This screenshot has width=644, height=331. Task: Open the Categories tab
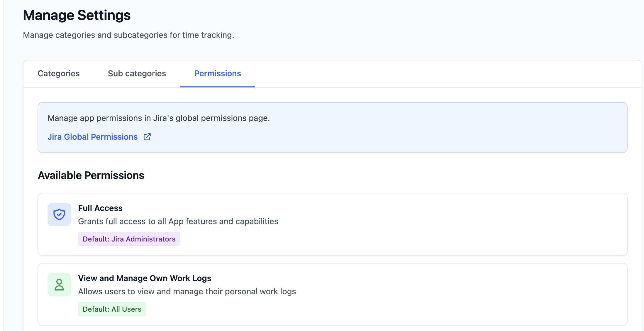click(x=58, y=73)
